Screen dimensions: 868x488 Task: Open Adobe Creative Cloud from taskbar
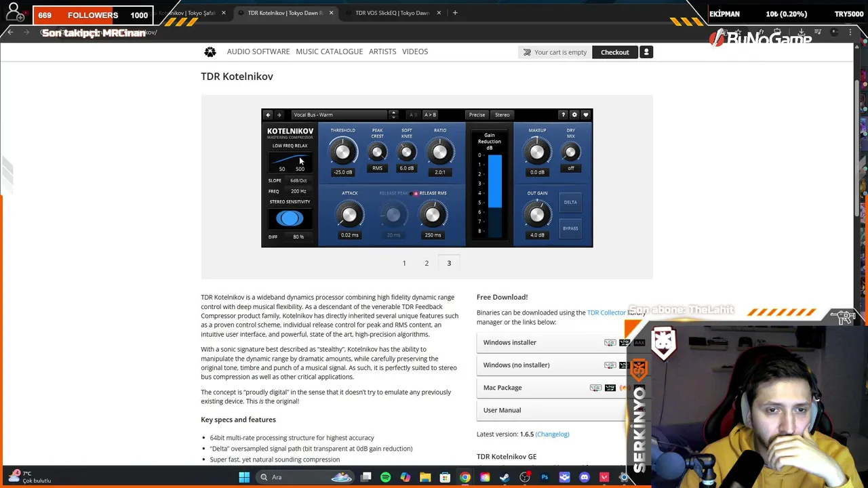485,477
